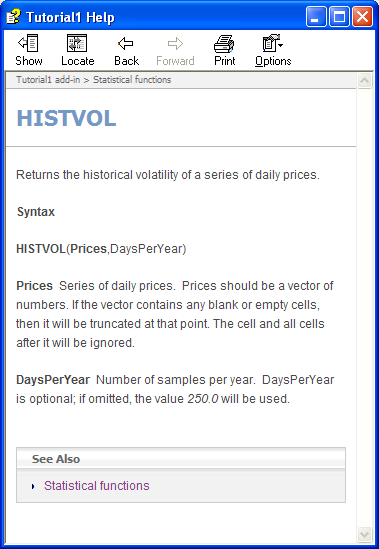This screenshot has height=549, width=379.
Task: Click the Show navigation pane icon
Action: [x=28, y=43]
